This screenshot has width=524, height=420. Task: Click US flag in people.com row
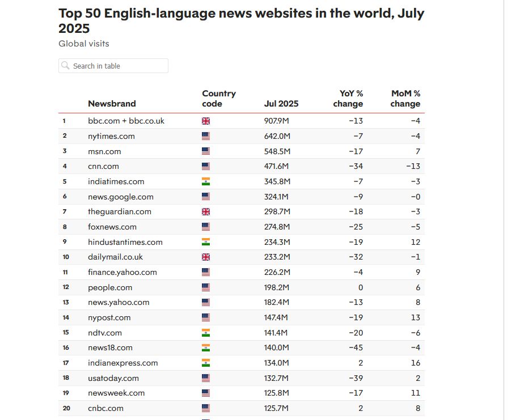[x=206, y=287]
